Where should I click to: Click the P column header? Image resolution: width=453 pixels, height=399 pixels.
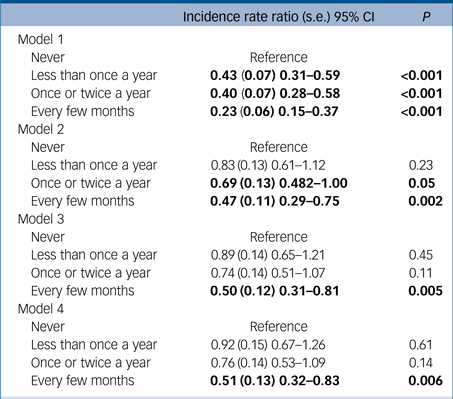(426, 17)
